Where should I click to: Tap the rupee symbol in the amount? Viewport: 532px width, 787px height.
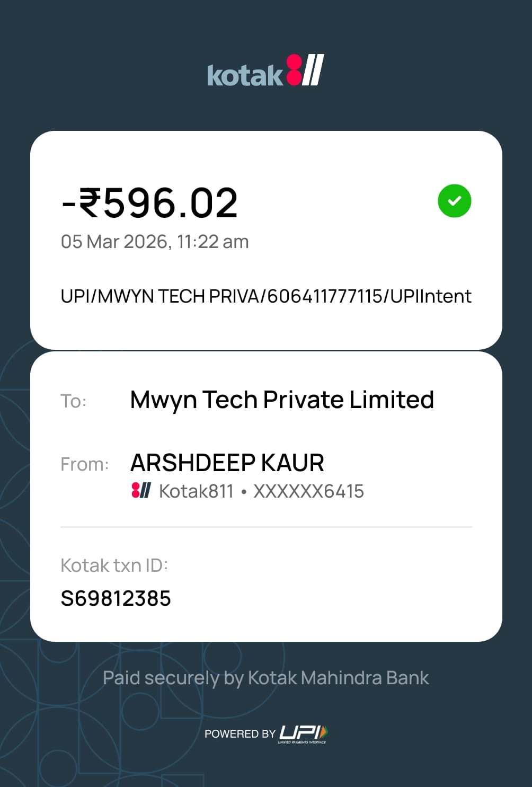(91, 203)
